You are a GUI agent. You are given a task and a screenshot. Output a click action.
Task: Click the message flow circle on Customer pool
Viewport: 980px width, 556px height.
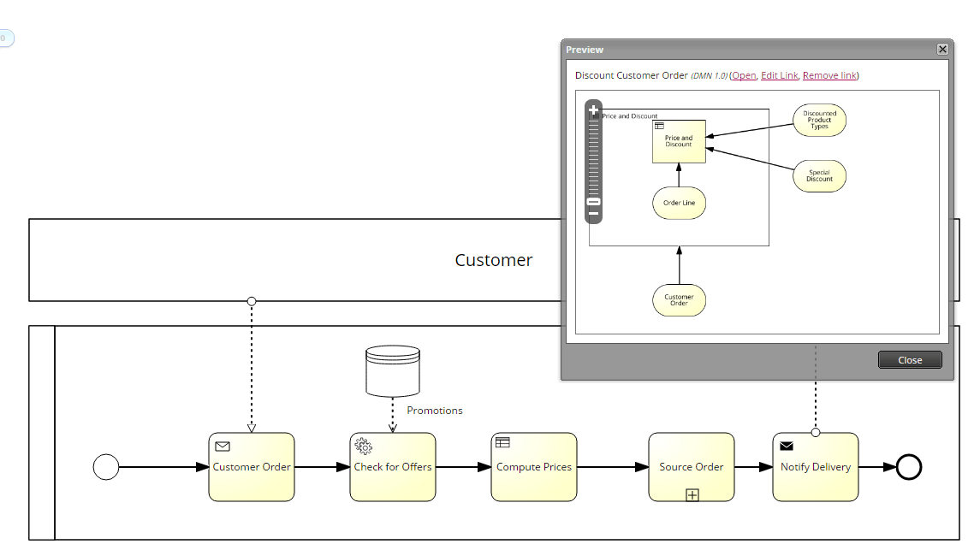coord(252,301)
